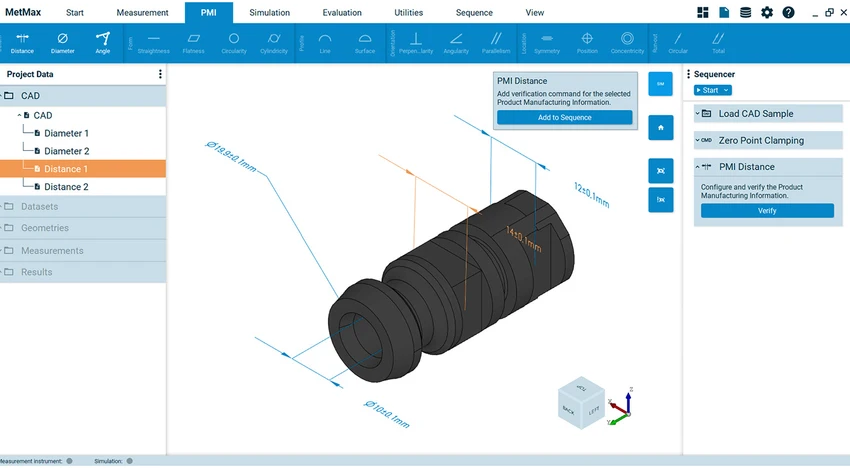Select the Angle PMI tool
Viewport: 850px width, 470px height.
102,43
